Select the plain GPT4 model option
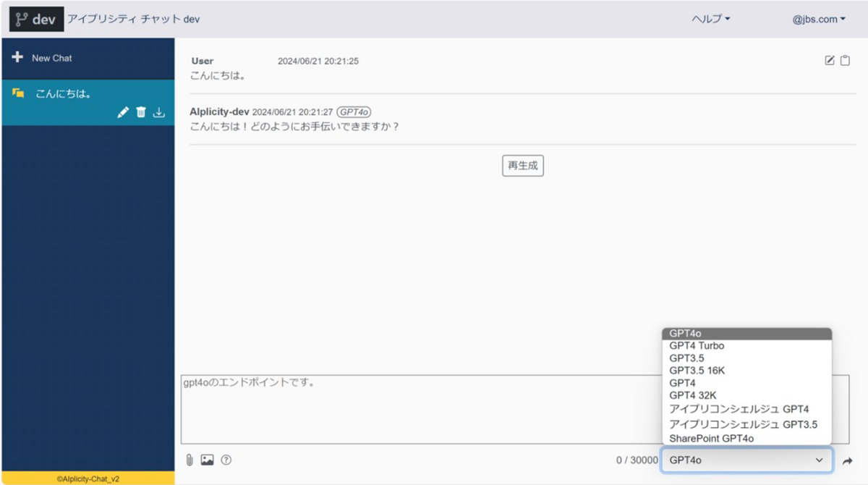Image resolution: width=868 pixels, height=485 pixels. (x=746, y=383)
